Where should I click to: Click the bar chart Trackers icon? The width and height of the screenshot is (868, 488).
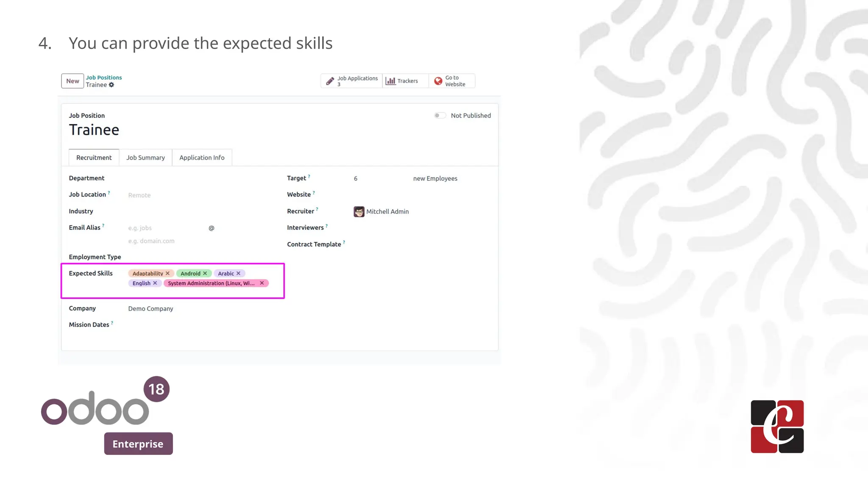tap(390, 81)
